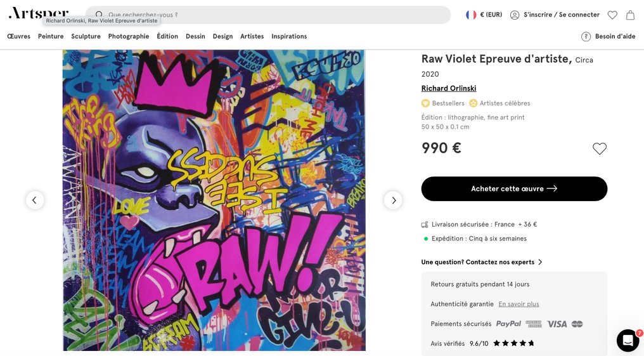Open the Peinture menu
The height and width of the screenshot is (356, 644).
click(x=51, y=37)
